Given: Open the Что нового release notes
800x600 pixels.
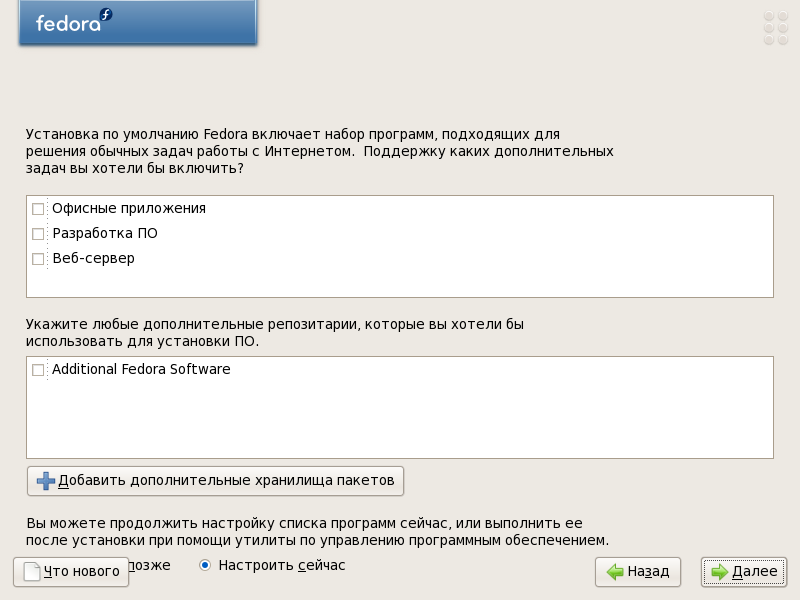Looking at the screenshot, I should 71,572.
